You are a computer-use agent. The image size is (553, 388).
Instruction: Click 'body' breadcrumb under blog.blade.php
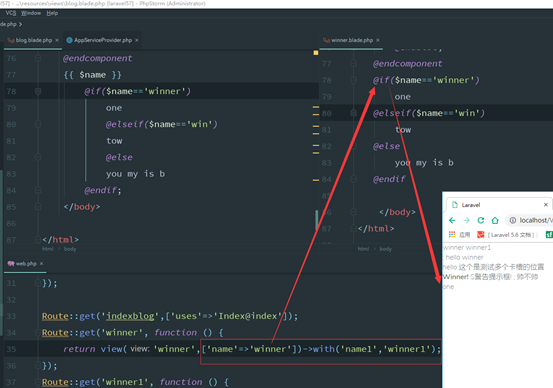(x=70, y=249)
